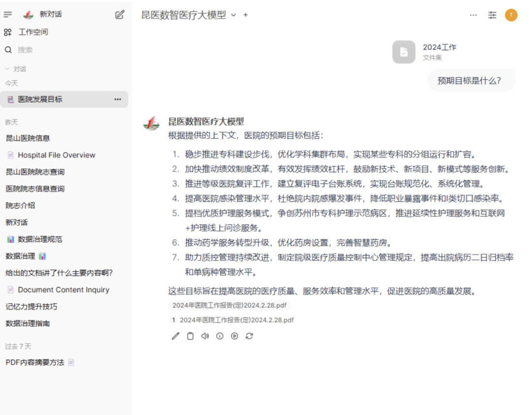This screenshot has height=415, width=532.
Task: Click the 昨天 section label
Action: (11, 122)
